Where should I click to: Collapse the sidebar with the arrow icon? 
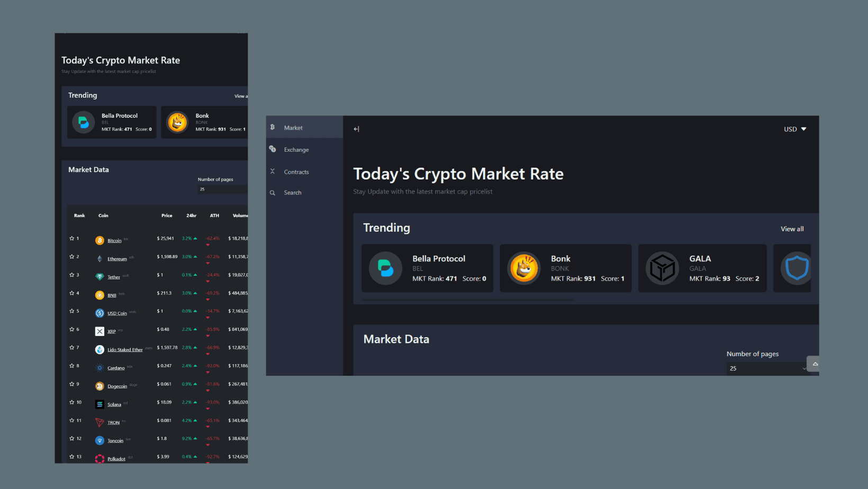click(x=356, y=129)
